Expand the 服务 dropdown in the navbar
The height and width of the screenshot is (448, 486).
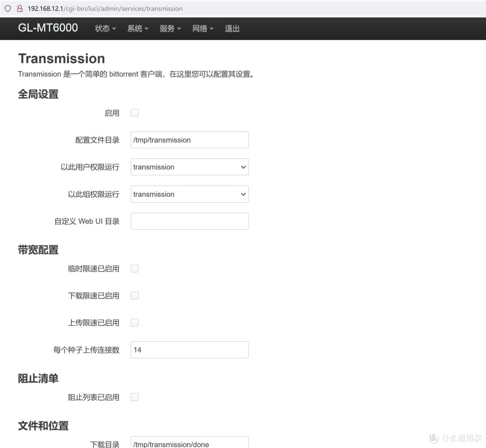pyautogui.click(x=170, y=28)
